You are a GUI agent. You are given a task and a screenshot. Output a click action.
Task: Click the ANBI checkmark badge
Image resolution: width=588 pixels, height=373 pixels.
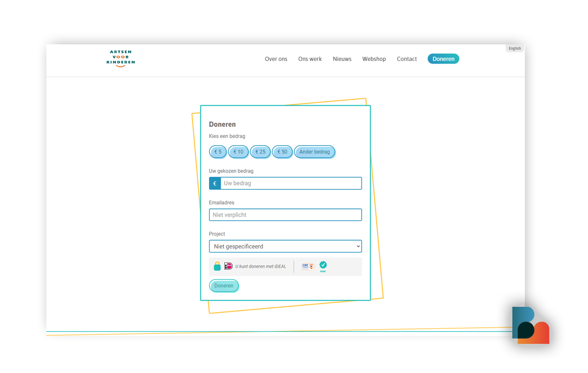coord(323,266)
